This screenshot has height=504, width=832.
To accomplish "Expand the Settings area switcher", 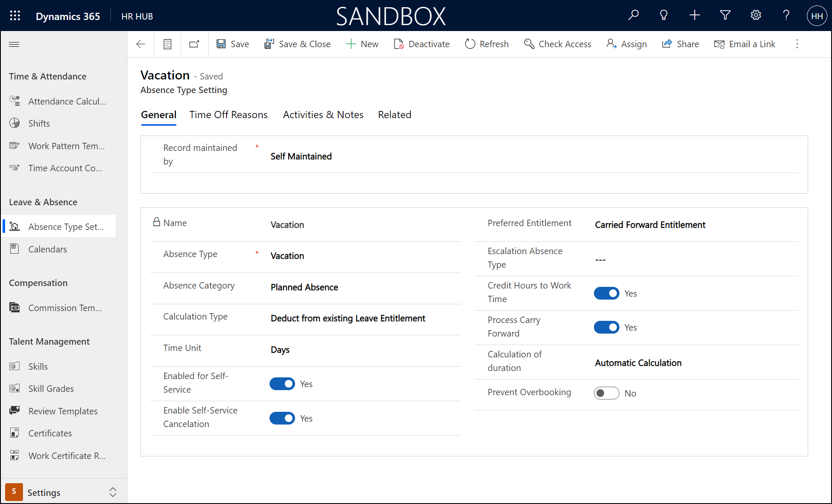I will tap(113, 492).
